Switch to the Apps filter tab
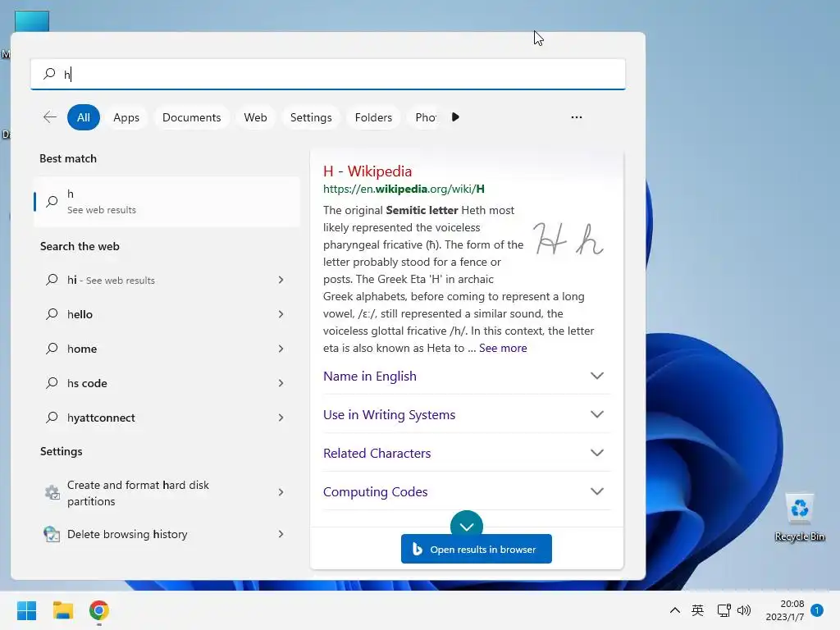Image resolution: width=840 pixels, height=630 pixels. [126, 117]
